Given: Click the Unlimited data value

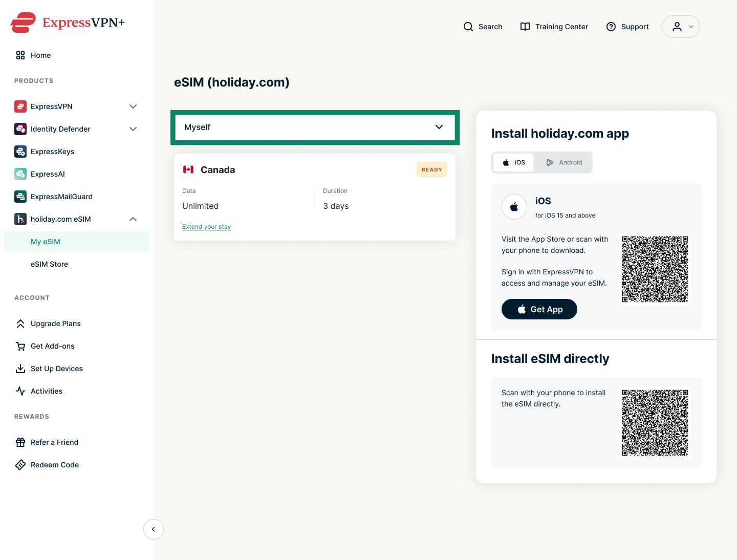Looking at the screenshot, I should (x=200, y=206).
